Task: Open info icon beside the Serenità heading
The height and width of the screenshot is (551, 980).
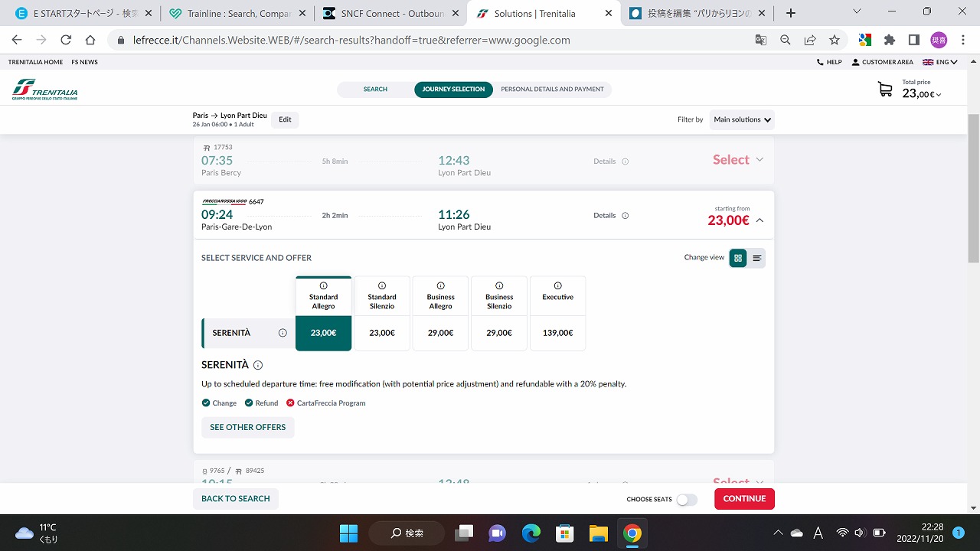Action: click(x=258, y=365)
